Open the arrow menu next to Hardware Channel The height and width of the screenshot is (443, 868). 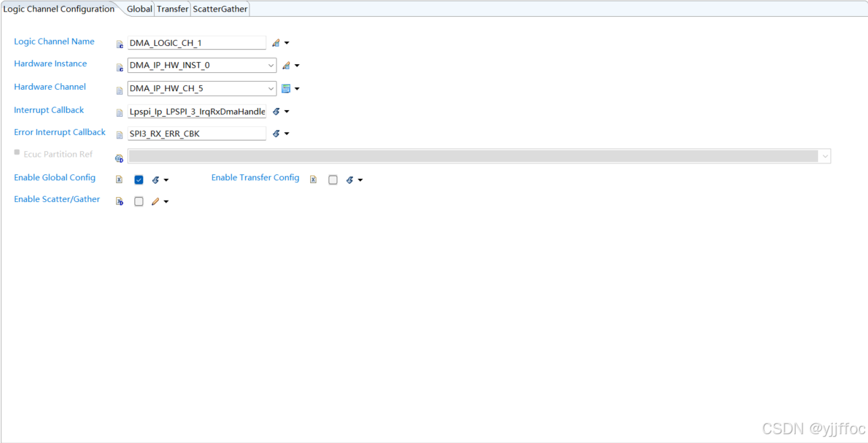[x=297, y=88]
